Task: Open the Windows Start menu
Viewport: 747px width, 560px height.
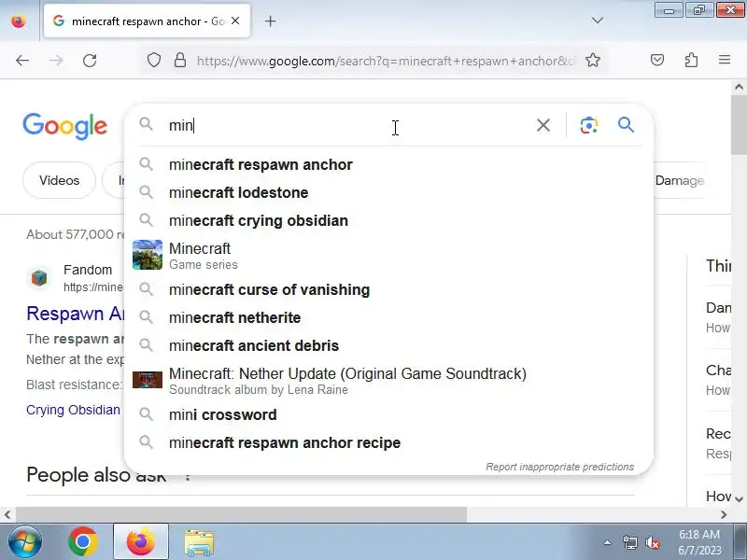Action: click(25, 542)
